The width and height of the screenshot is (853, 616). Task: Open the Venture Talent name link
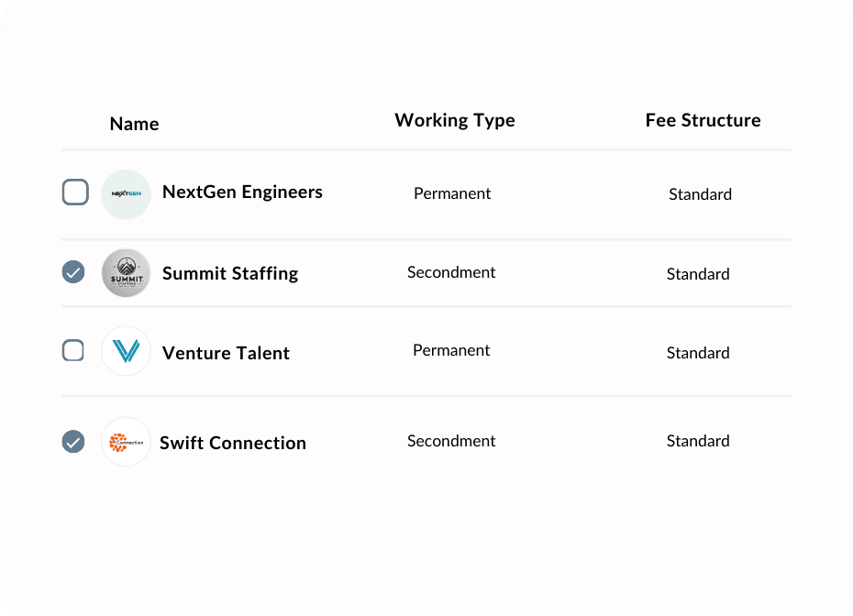(226, 354)
